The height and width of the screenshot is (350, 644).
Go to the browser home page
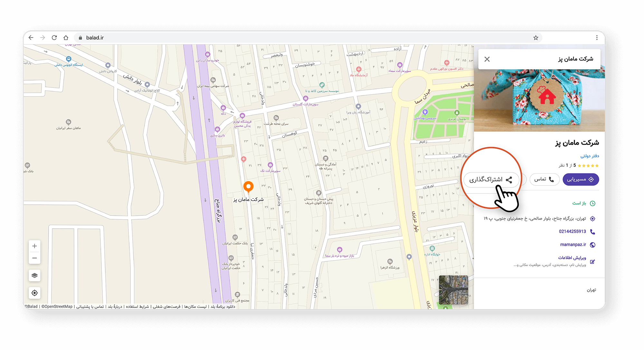(x=66, y=38)
